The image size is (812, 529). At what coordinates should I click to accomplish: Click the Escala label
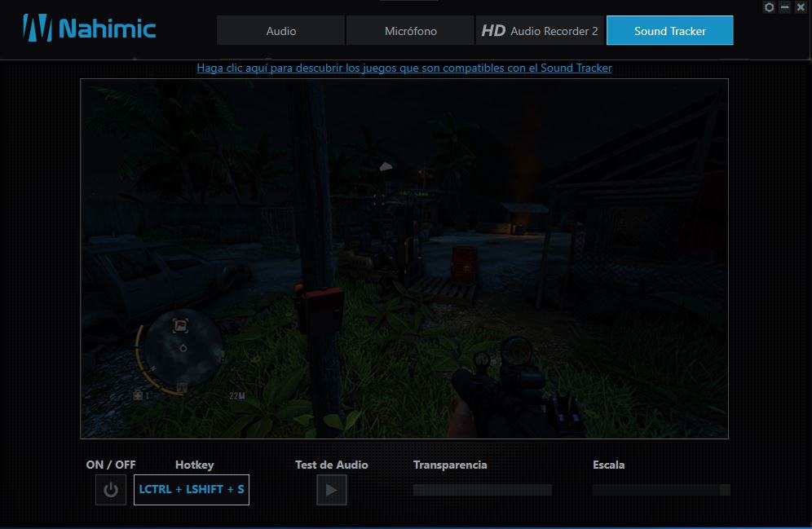608,465
